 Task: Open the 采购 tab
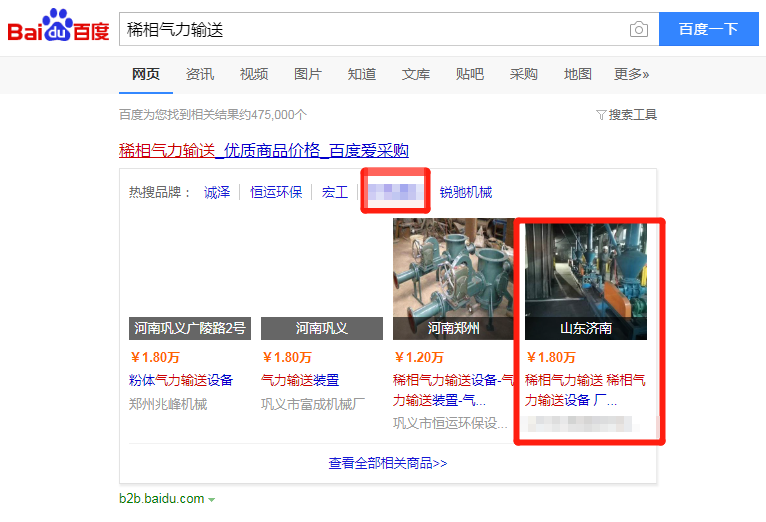(523, 74)
